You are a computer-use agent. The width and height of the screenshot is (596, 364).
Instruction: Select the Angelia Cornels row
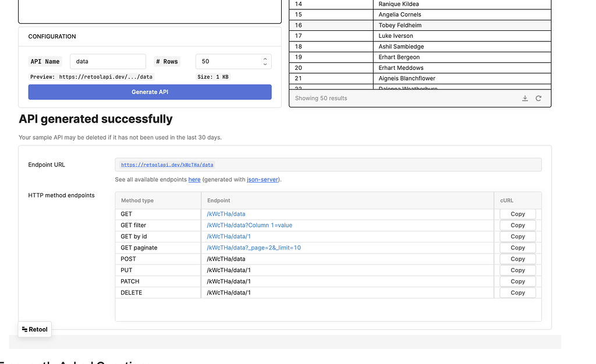click(420, 15)
